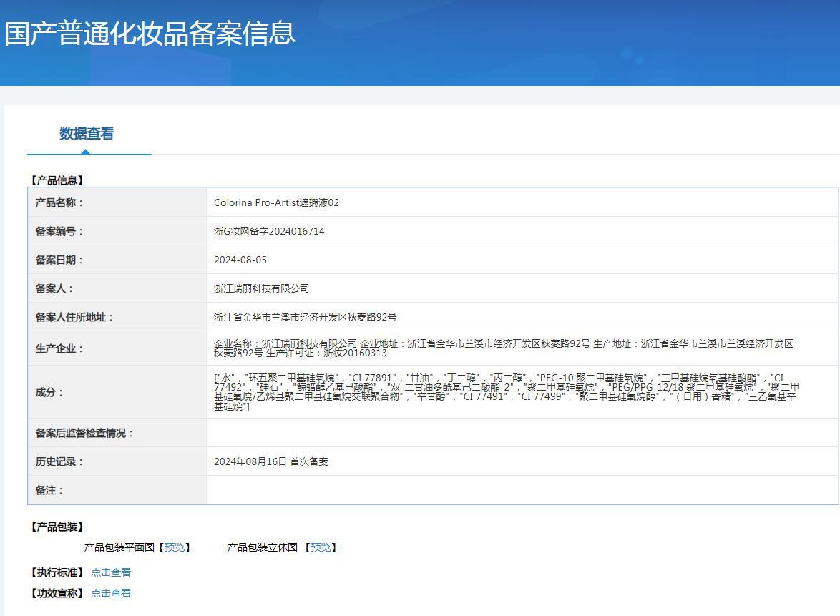
Task: Click the 历史记录 row label
Action: tap(59, 461)
